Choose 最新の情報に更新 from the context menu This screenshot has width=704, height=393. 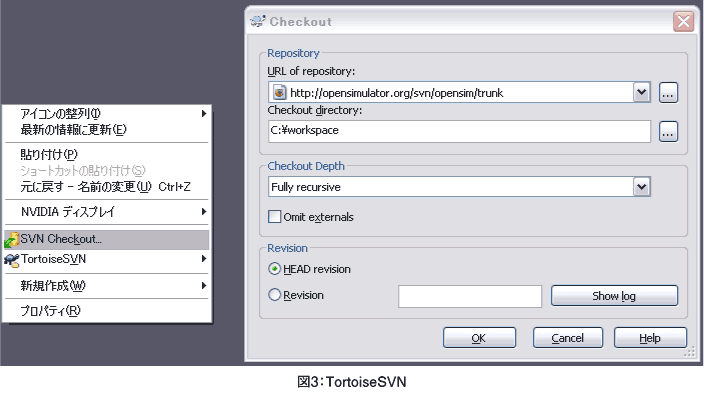[x=107, y=130]
